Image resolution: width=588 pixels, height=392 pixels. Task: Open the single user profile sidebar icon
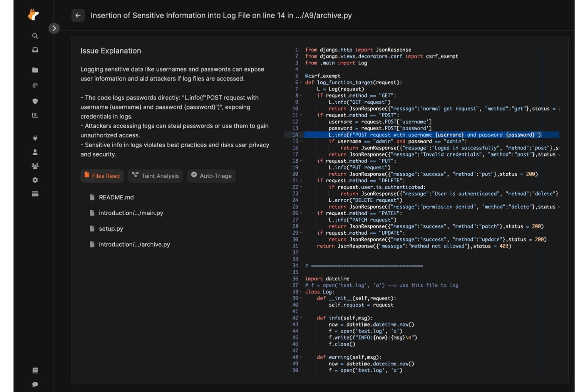35,152
